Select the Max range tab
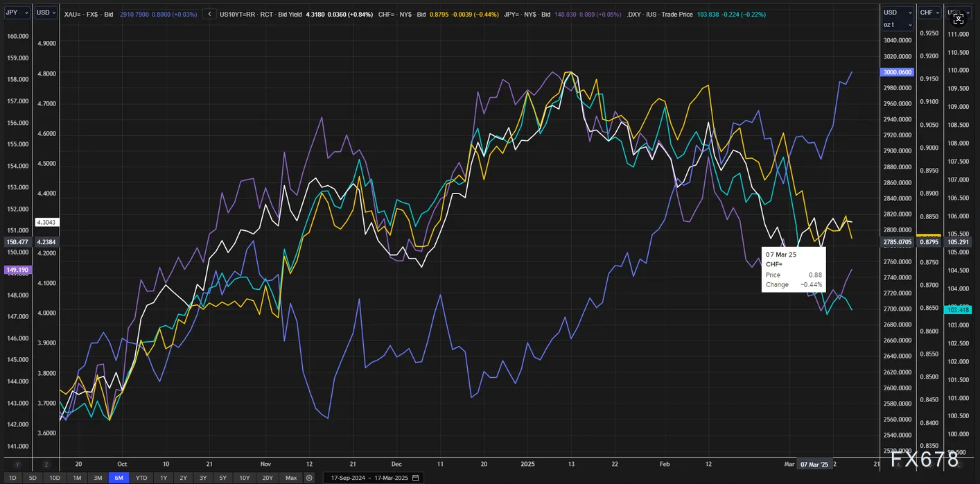980x484 pixels. [x=291, y=478]
